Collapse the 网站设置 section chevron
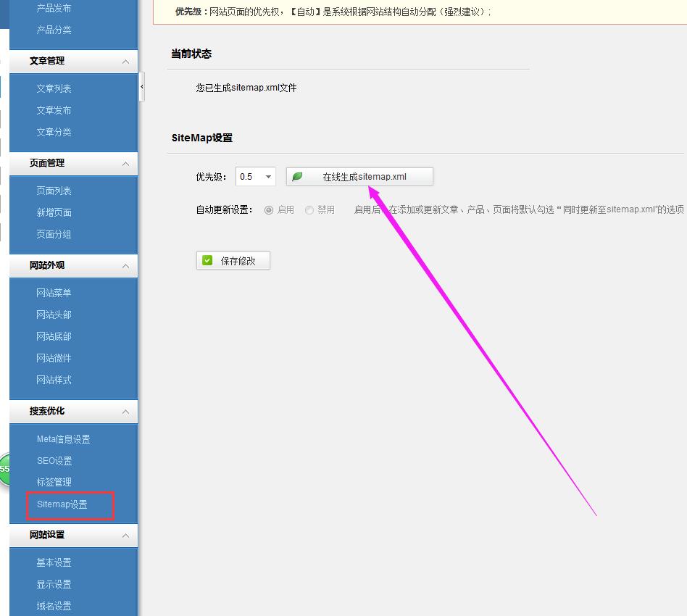Image resolution: width=687 pixels, height=616 pixels. (x=127, y=536)
